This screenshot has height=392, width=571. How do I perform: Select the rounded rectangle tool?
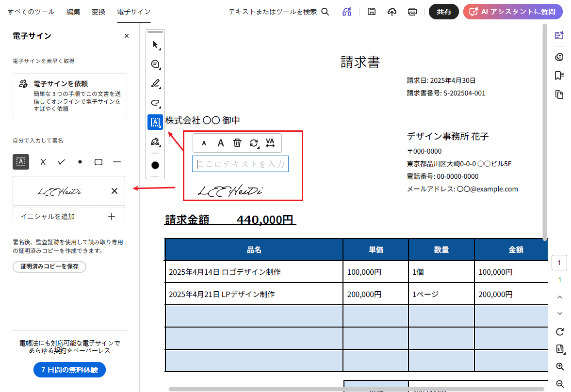coord(98,162)
